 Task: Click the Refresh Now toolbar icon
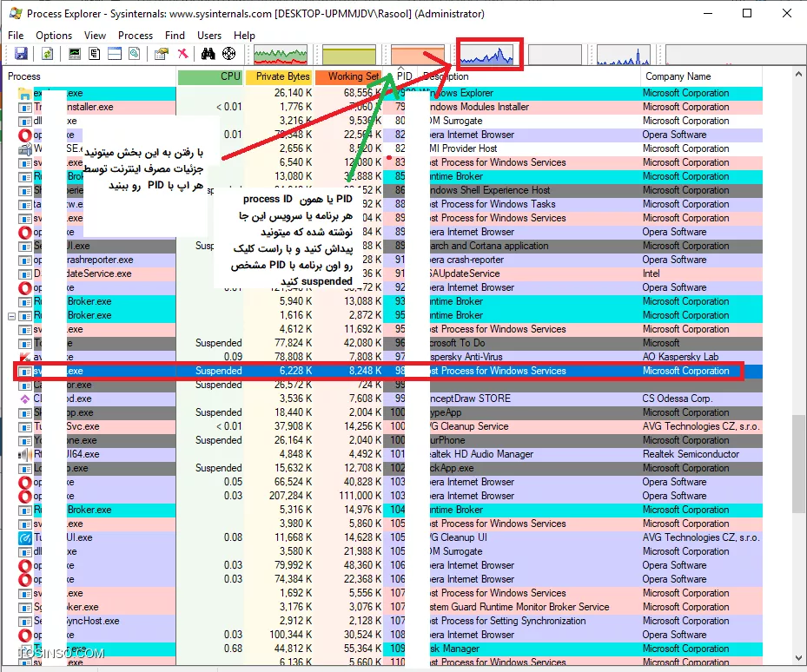47,54
